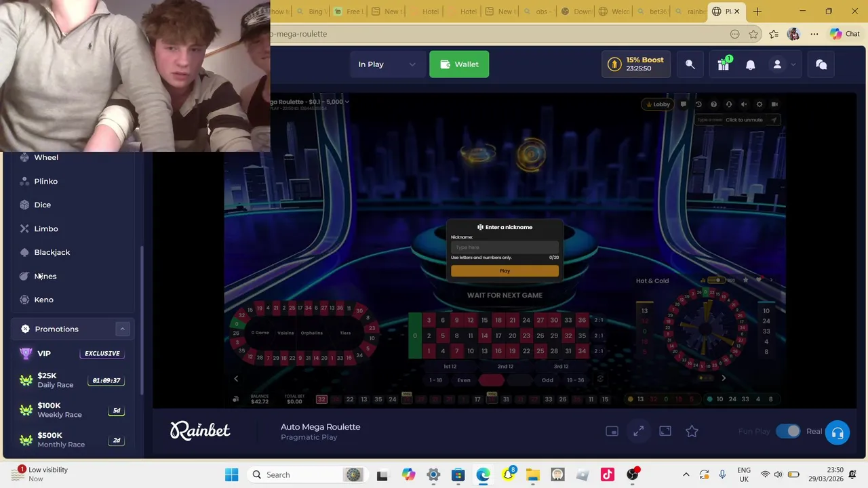Switch the Fun Play / Real toggle
868x488 pixels.
pyautogui.click(x=788, y=431)
